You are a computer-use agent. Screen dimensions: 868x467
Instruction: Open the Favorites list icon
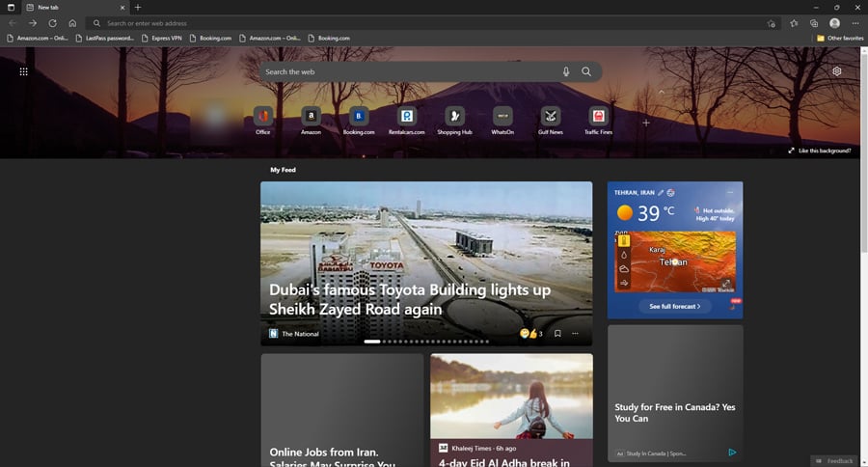pyautogui.click(x=794, y=23)
